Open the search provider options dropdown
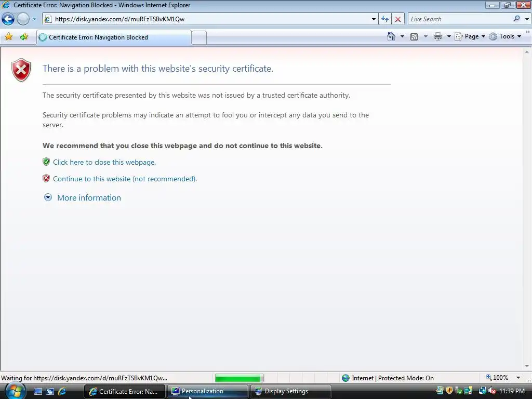The width and height of the screenshot is (532, 399). (527, 19)
